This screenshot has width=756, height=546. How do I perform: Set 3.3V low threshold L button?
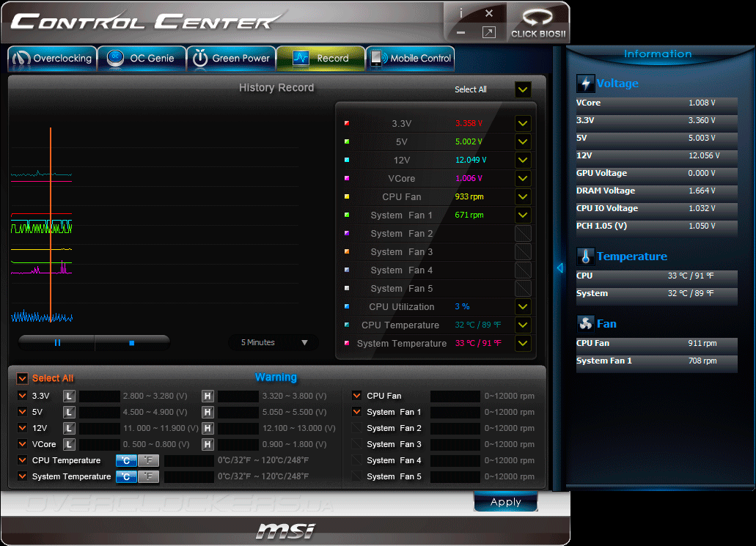pyautogui.click(x=70, y=396)
